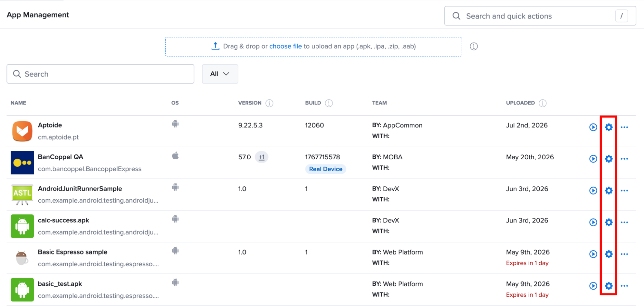
Task: Click Expires in 1 day for basic_test.apk
Action: [x=527, y=295]
